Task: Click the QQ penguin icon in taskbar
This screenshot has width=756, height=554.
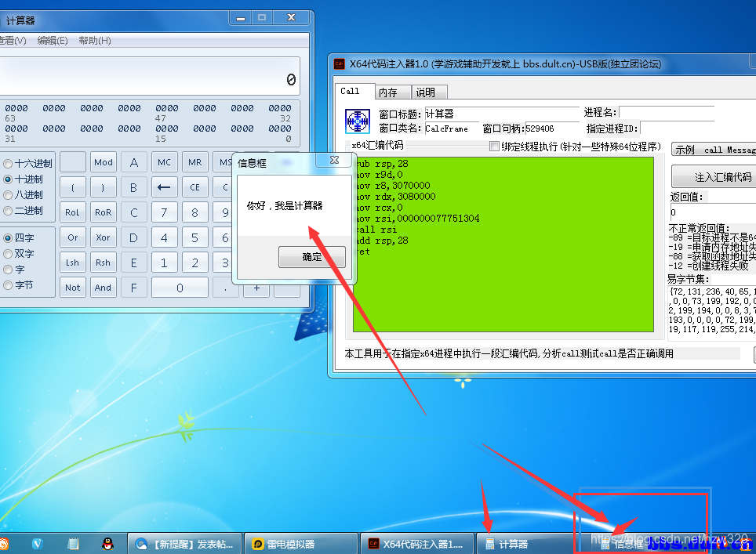Action: 108,545
